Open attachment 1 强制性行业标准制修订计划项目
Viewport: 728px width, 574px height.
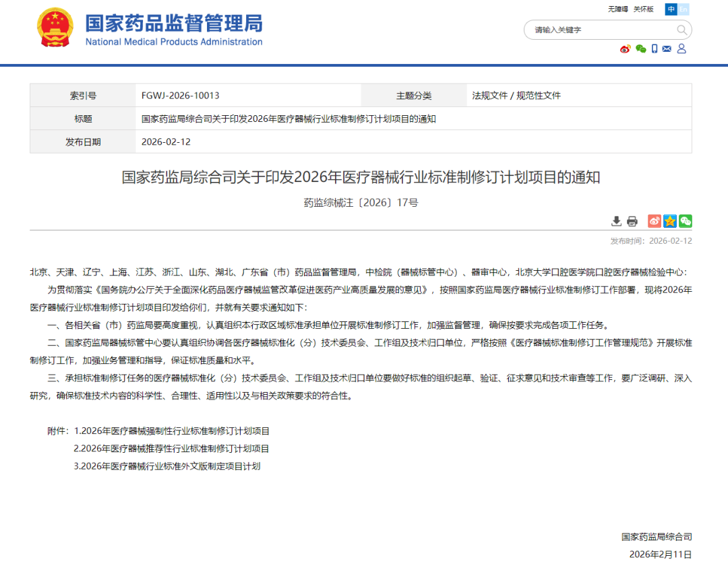[172, 431]
